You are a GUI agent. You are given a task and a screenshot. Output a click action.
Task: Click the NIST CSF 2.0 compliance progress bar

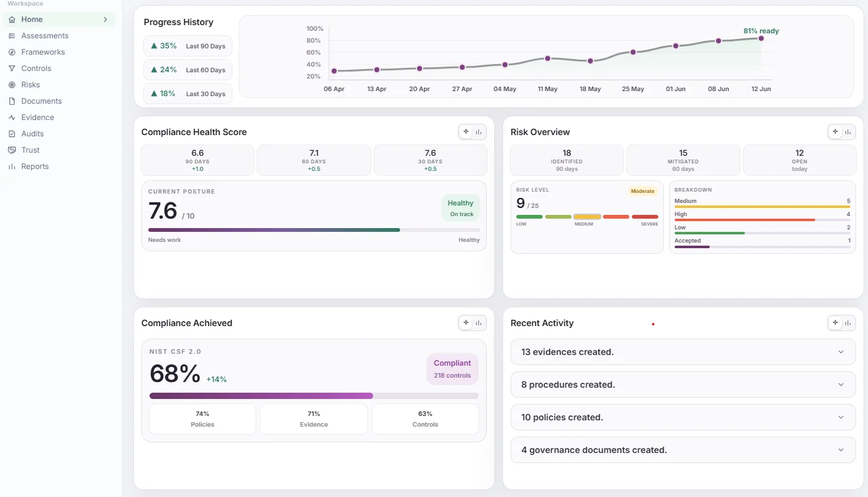[x=314, y=396]
